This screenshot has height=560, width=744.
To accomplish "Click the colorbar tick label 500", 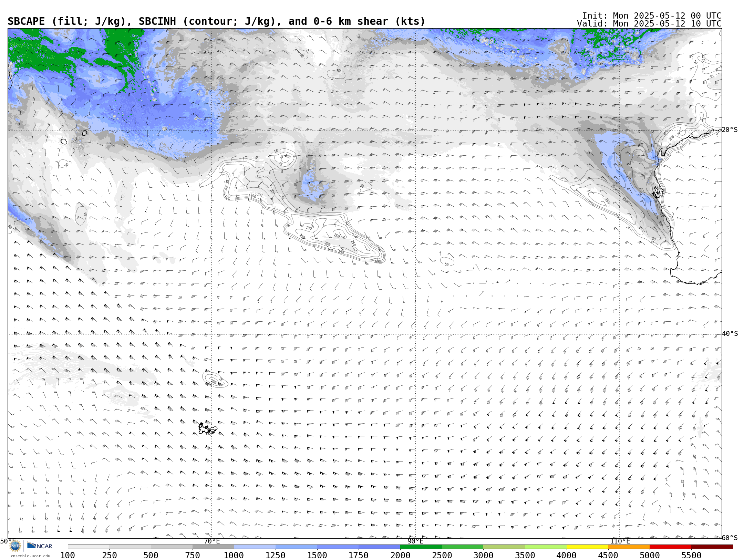I will [151, 556].
